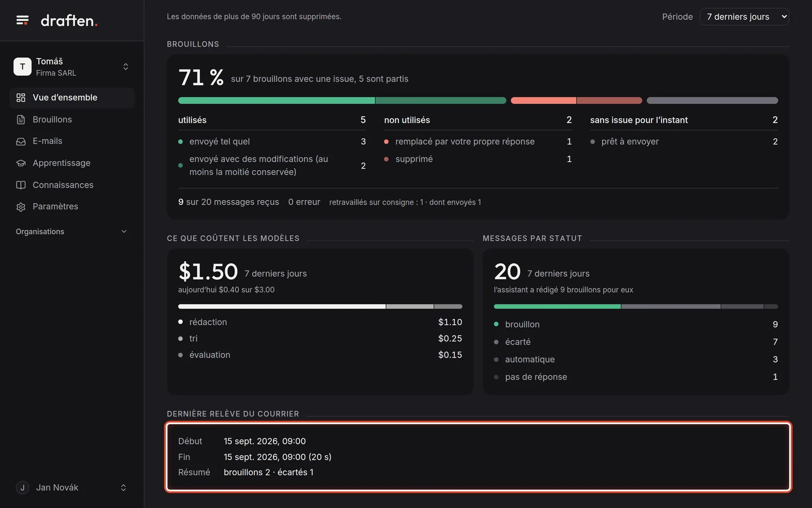This screenshot has height=508, width=812.
Task: Click the Vue d'ensemble grid icon
Action: pos(21,98)
